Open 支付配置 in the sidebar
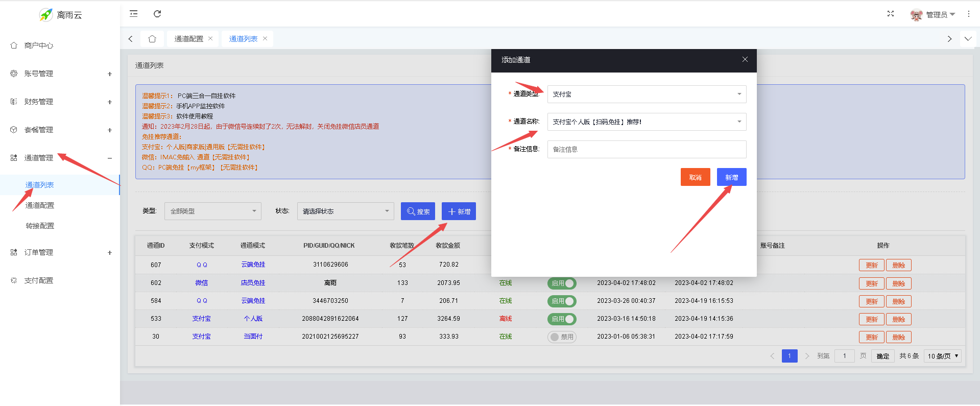Screen dimensions: 980x406 pyautogui.click(x=39, y=280)
